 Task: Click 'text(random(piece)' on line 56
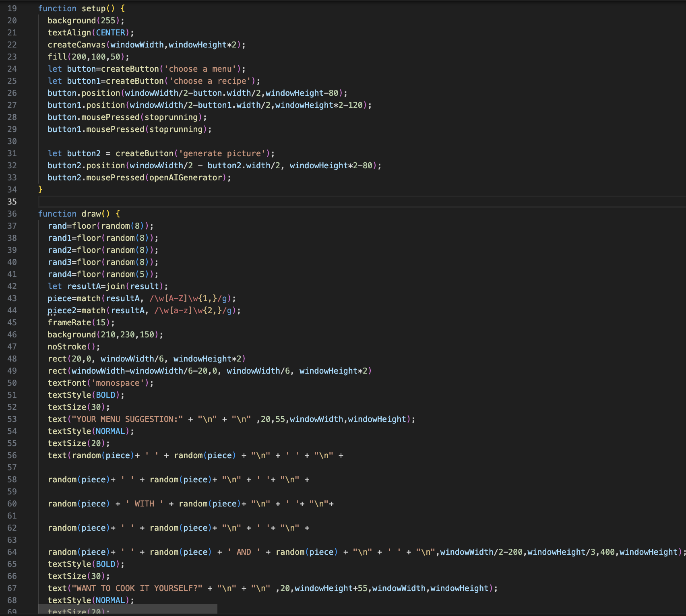(91, 455)
